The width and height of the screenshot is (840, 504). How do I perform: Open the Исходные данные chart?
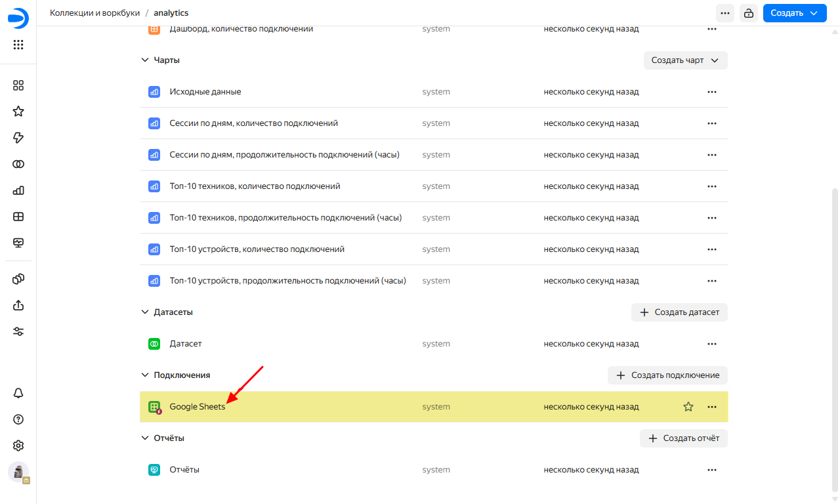point(205,92)
